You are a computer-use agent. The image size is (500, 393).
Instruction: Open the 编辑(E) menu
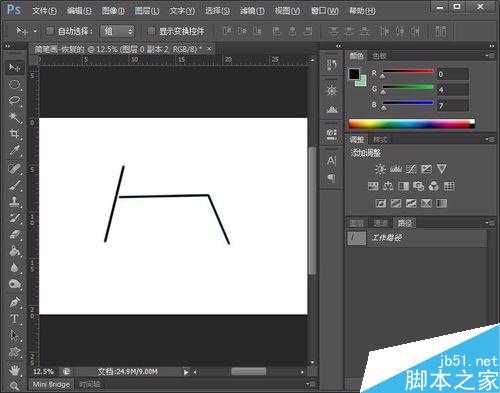click(79, 11)
